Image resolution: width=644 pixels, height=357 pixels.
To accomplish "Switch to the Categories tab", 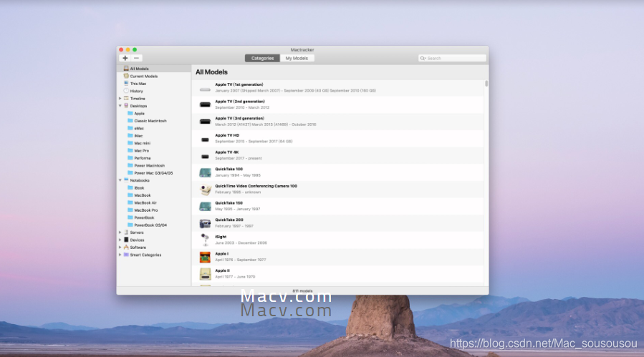I will point(262,58).
